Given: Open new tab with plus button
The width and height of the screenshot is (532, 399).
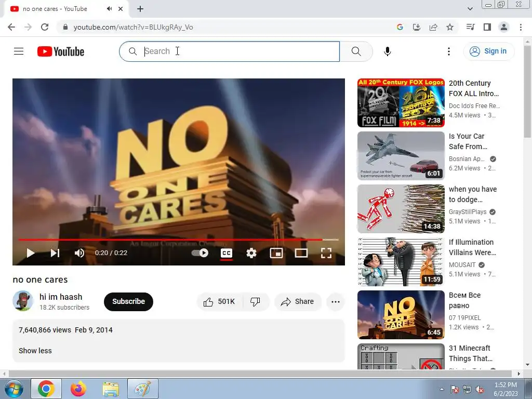Looking at the screenshot, I should (140, 9).
